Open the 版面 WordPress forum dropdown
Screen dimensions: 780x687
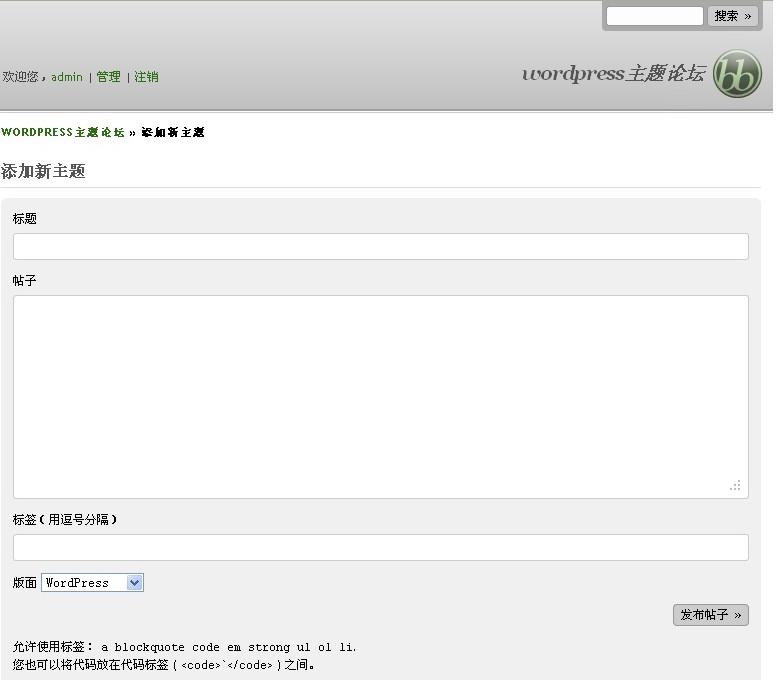(x=93, y=583)
